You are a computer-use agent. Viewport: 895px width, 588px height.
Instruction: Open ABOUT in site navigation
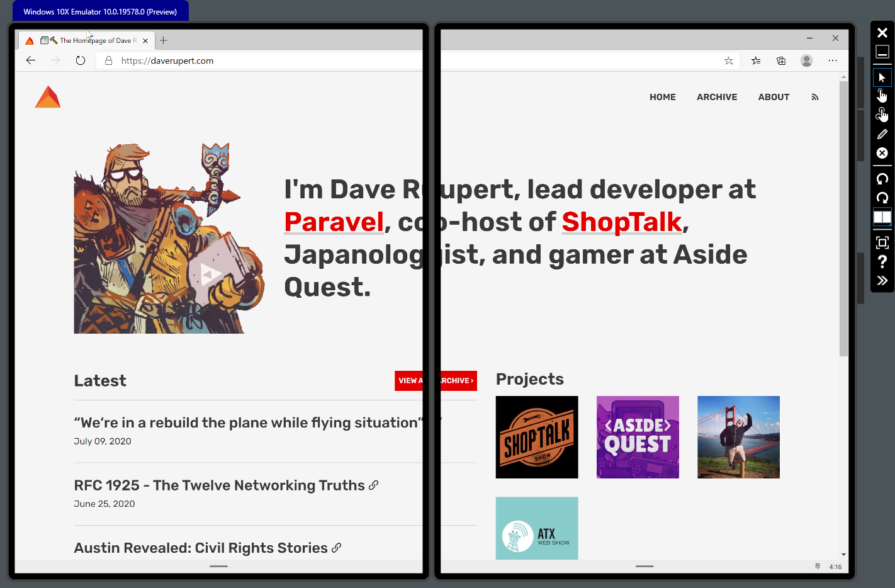tap(774, 97)
